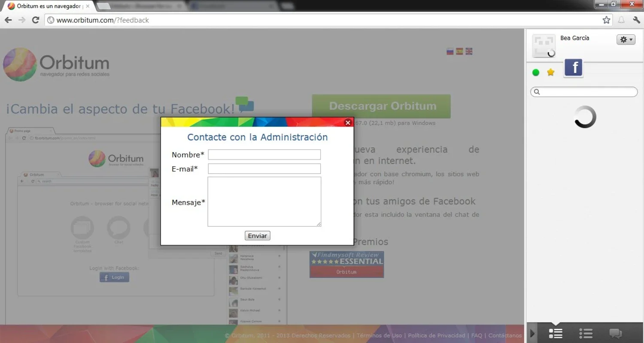Go back with browser back arrow
644x343 pixels.
click(8, 20)
